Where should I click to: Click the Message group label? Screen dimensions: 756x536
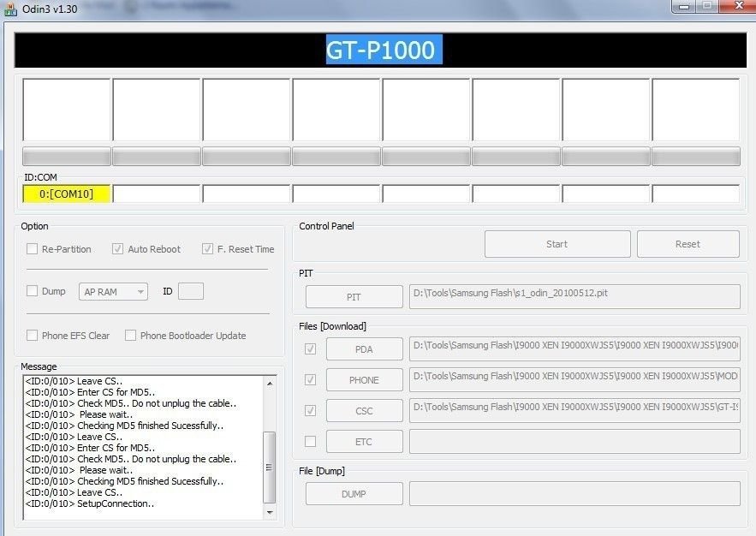coord(39,366)
